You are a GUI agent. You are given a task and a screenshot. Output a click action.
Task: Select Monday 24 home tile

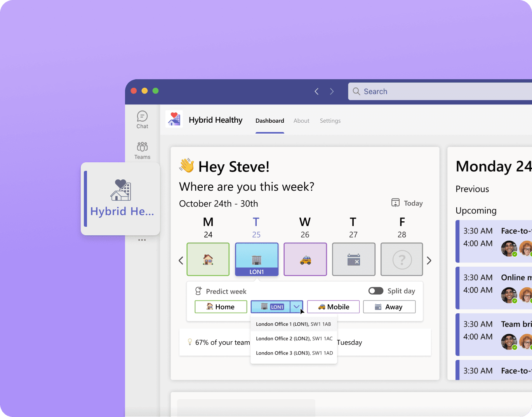coord(208,259)
